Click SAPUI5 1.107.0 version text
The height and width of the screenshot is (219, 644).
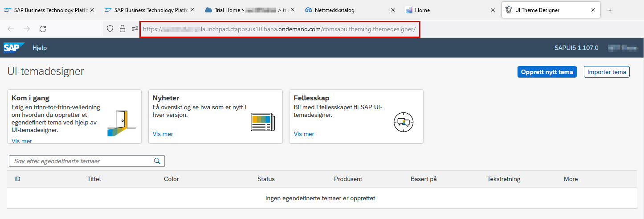576,48
